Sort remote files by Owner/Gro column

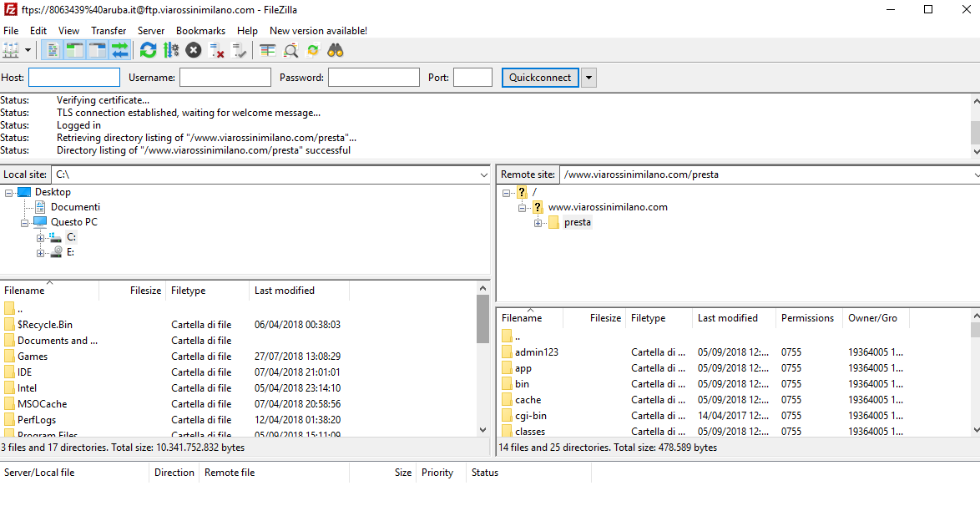click(875, 318)
